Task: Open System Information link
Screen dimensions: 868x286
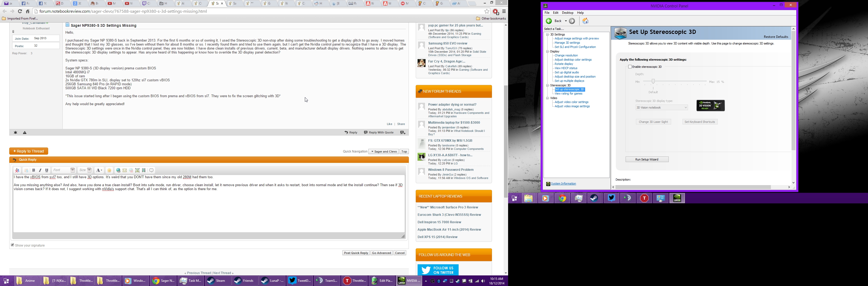Action: click(x=563, y=184)
